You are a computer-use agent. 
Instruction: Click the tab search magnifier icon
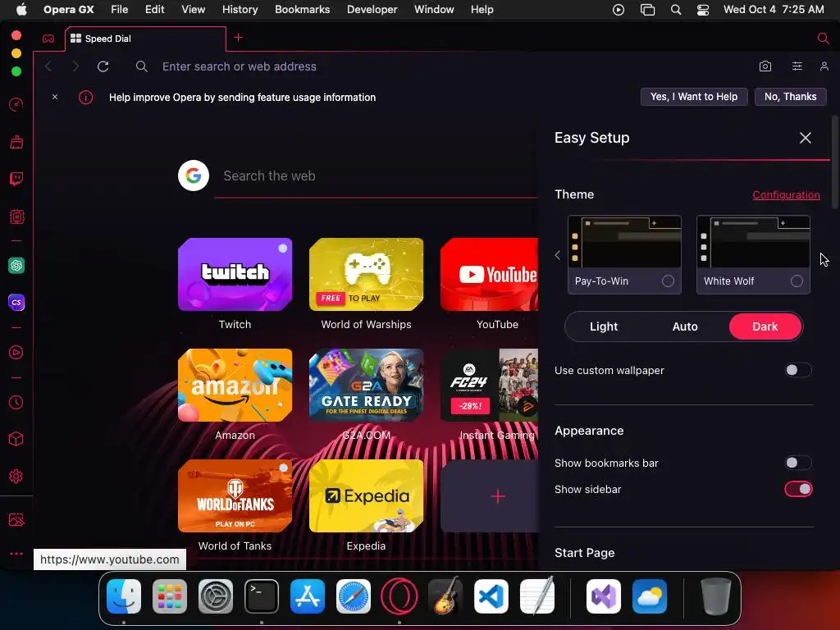(x=823, y=38)
